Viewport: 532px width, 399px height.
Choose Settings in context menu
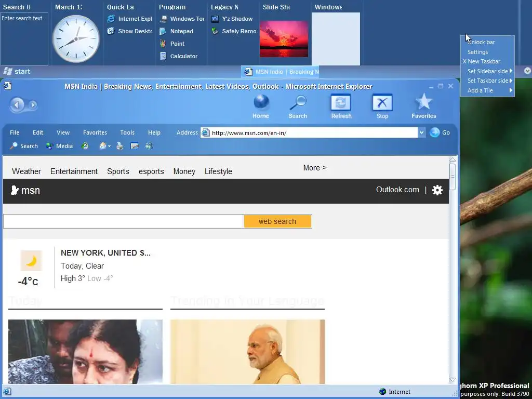pos(487,52)
